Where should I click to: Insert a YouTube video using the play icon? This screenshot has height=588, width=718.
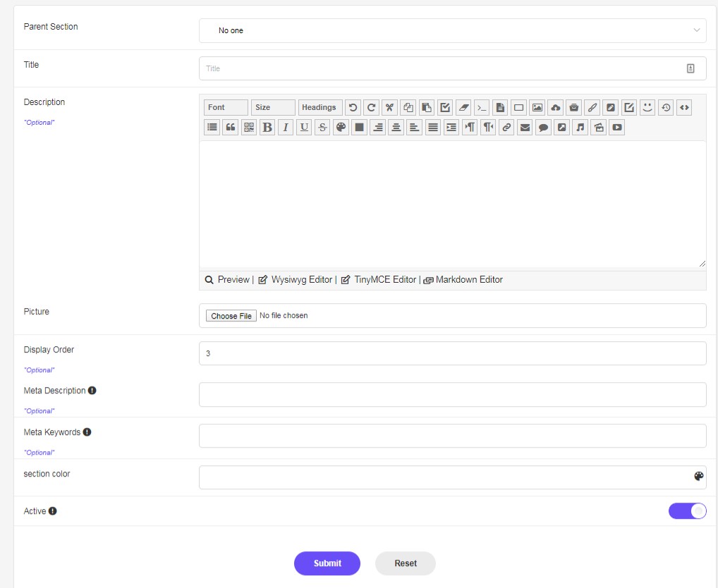point(617,127)
